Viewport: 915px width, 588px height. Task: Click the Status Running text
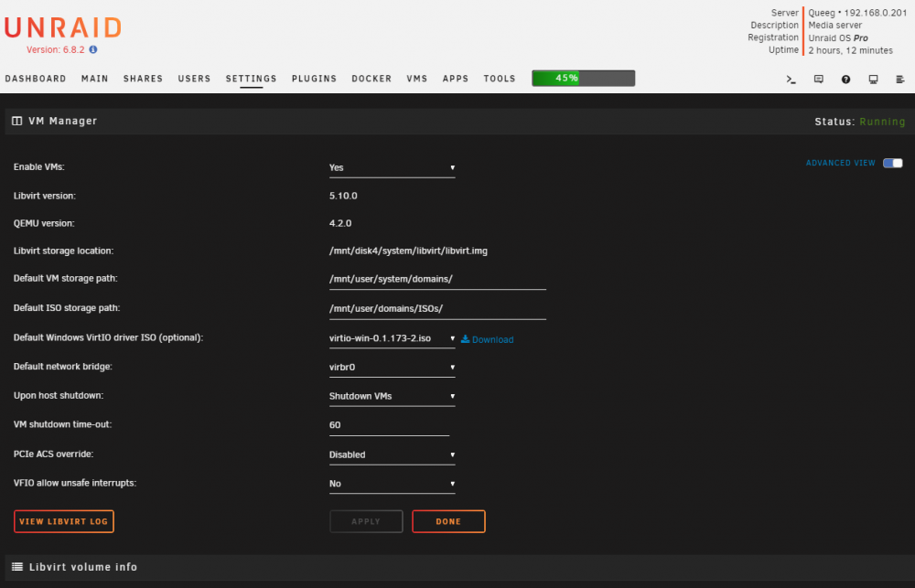pyautogui.click(x=882, y=122)
